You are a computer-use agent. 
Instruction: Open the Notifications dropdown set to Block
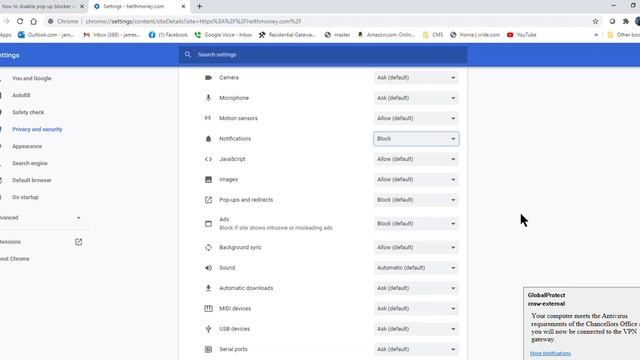point(416,139)
